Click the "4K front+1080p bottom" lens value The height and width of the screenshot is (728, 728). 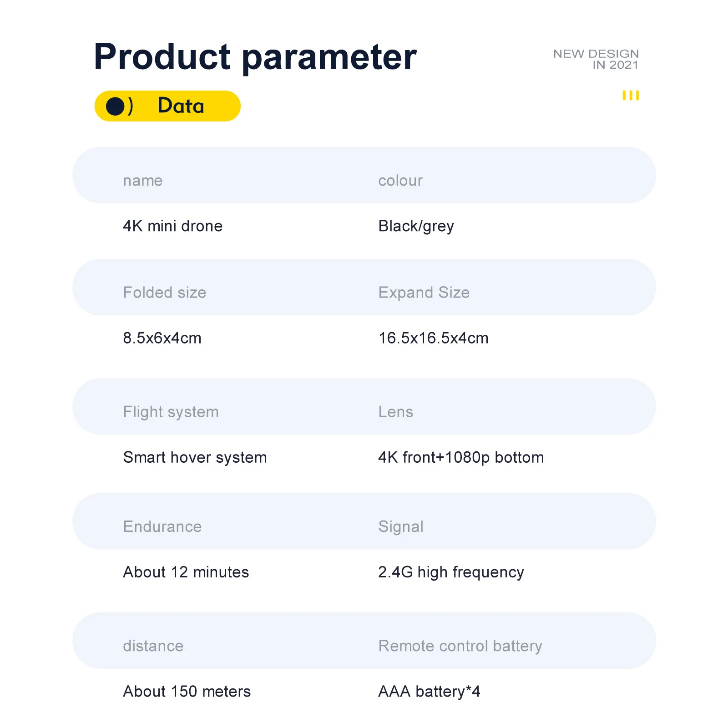[x=461, y=457]
